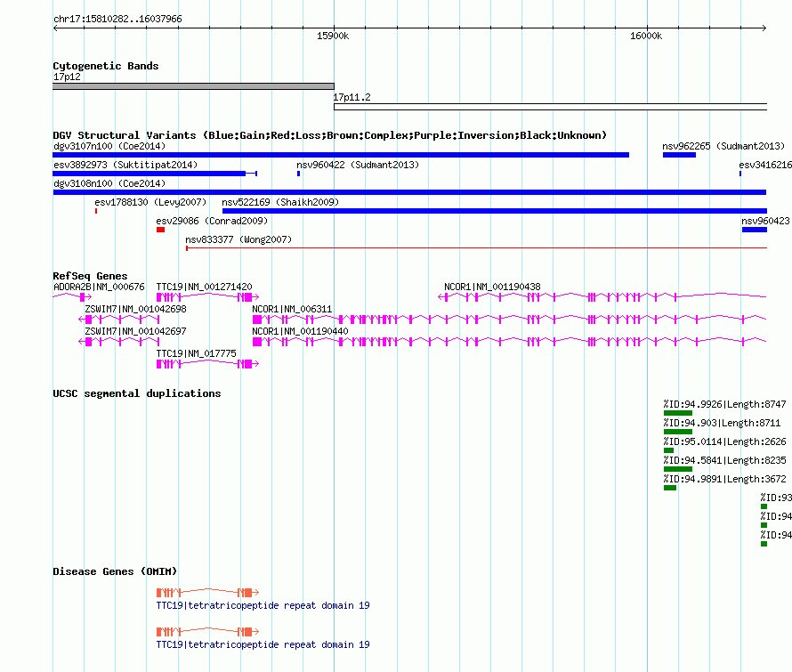Click the upper orange TTC19 OMIM gene glyph
This screenshot has width=792, height=672.
click(x=207, y=592)
